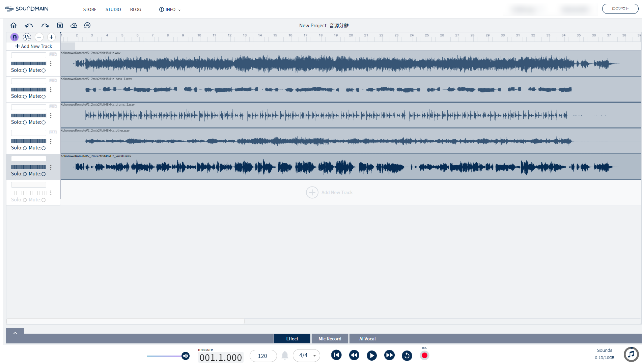Open options menu for the mix track
This screenshot has width=642, height=364.
tap(51, 63)
